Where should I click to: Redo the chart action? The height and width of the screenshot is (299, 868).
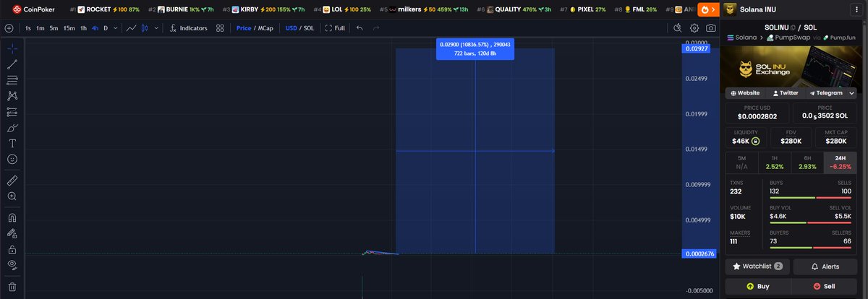pos(375,28)
